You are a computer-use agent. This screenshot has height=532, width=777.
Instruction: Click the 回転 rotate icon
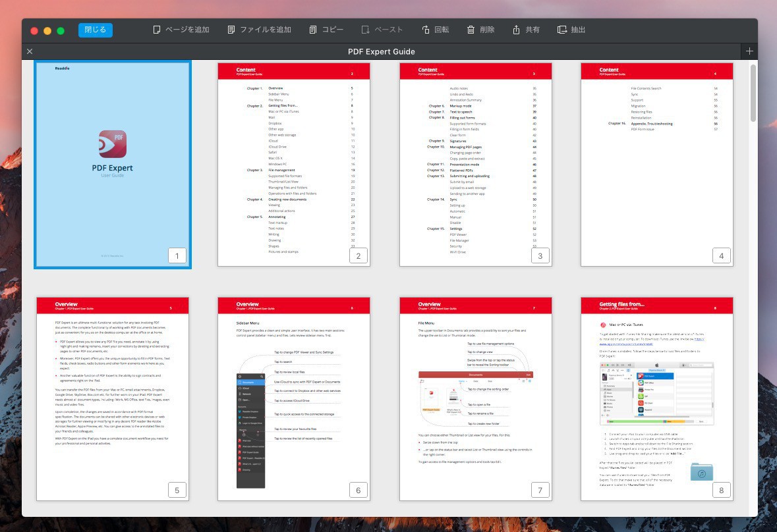(425, 30)
